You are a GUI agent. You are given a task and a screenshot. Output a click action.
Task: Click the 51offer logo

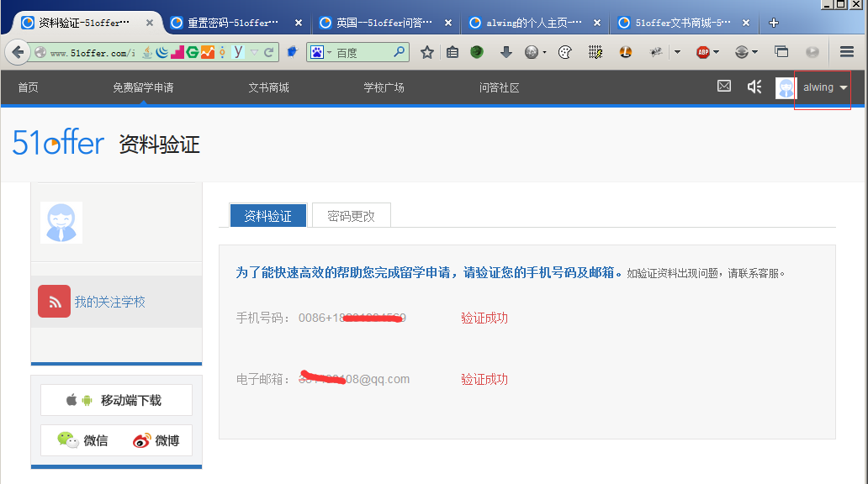[x=58, y=143]
